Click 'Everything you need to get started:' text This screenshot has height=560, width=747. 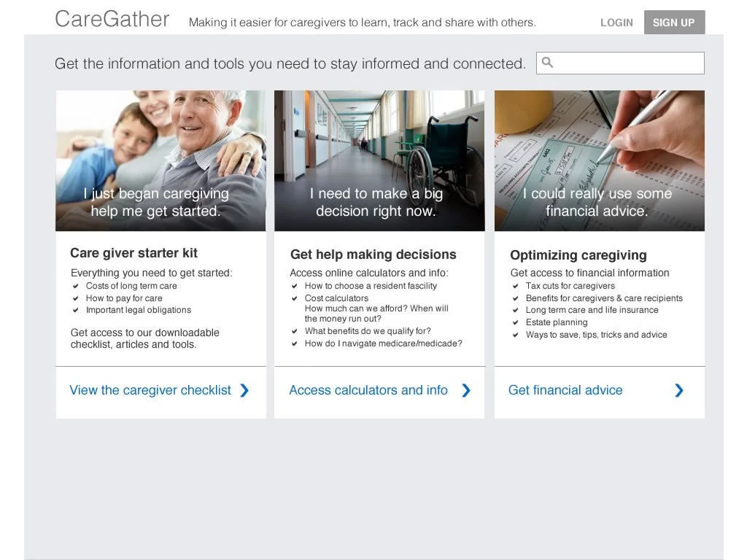point(152,273)
